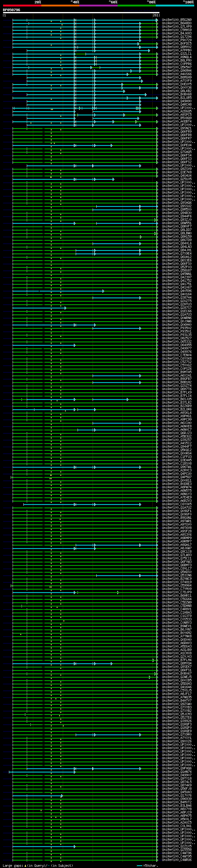
Task: Select the UniRef100_A6XIA1 label
Action: [177, 375]
